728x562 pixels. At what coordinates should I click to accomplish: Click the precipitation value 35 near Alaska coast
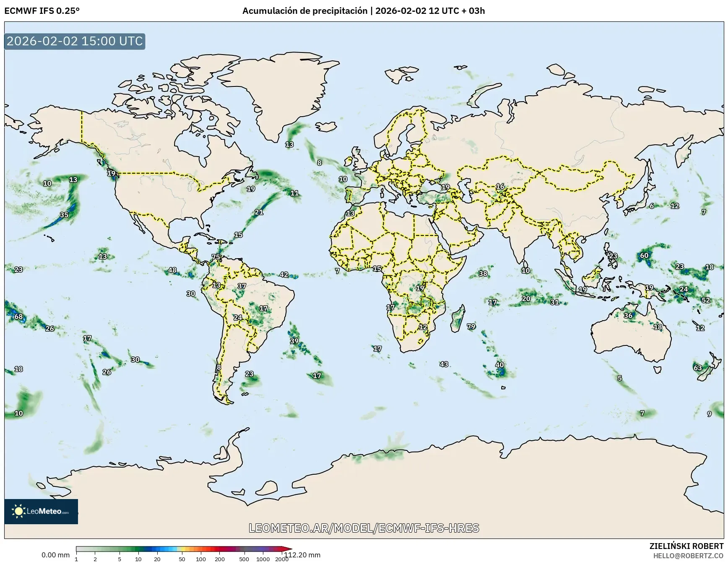(64, 214)
